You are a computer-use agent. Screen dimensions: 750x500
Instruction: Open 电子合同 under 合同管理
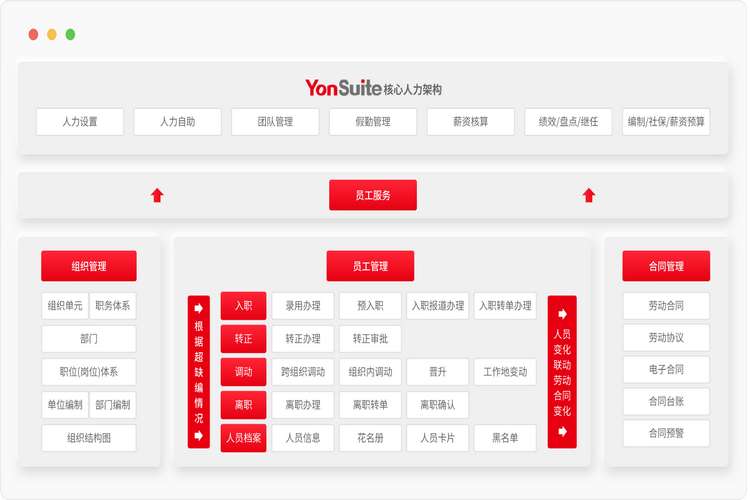coord(666,369)
